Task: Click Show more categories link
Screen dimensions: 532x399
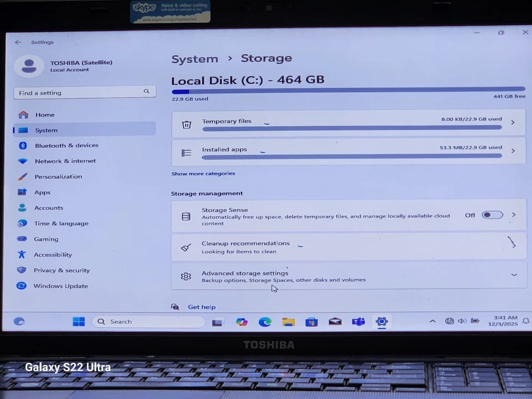Action: (203, 173)
